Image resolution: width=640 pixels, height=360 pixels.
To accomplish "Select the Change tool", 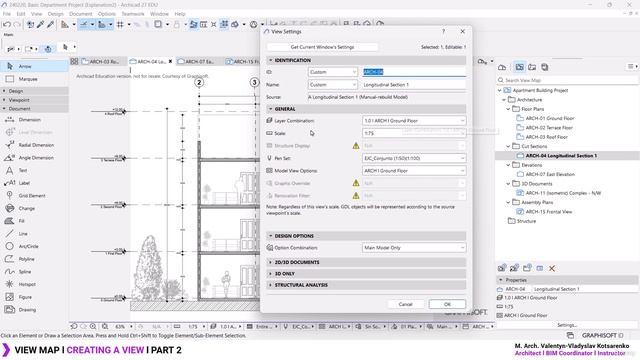I will point(34,208).
